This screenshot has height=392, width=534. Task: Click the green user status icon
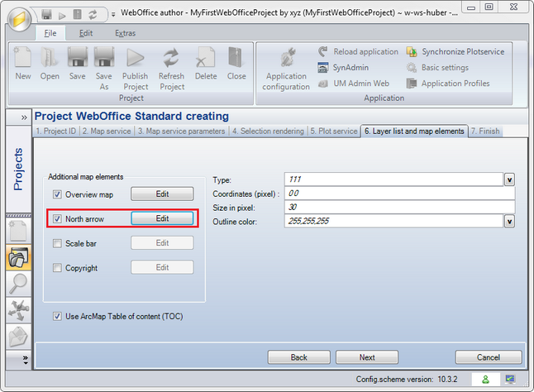pos(485,380)
